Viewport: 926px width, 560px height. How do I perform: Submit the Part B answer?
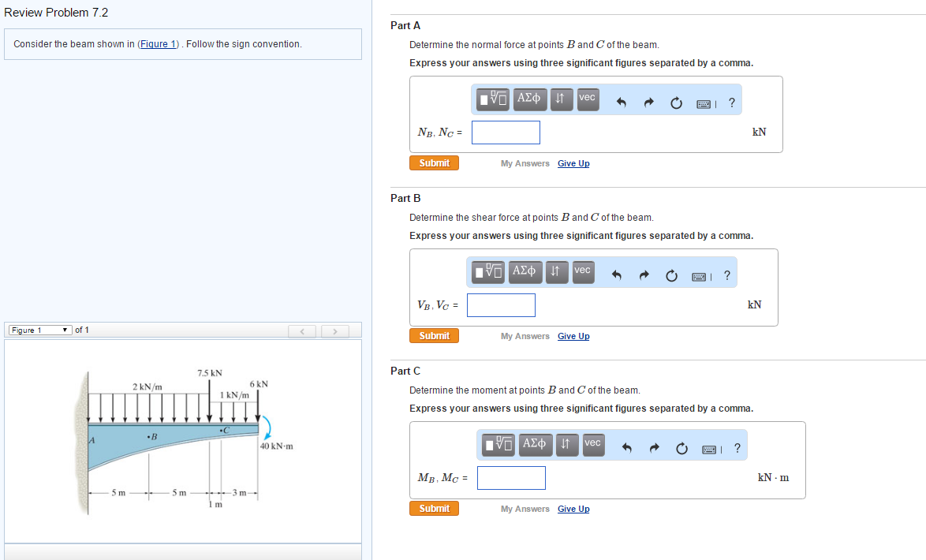point(434,335)
